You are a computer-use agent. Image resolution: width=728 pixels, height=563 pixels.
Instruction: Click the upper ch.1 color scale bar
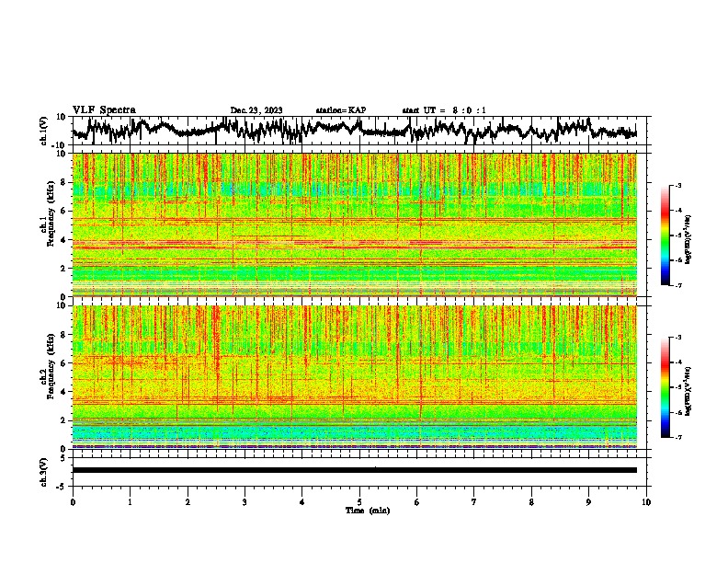tap(665, 236)
